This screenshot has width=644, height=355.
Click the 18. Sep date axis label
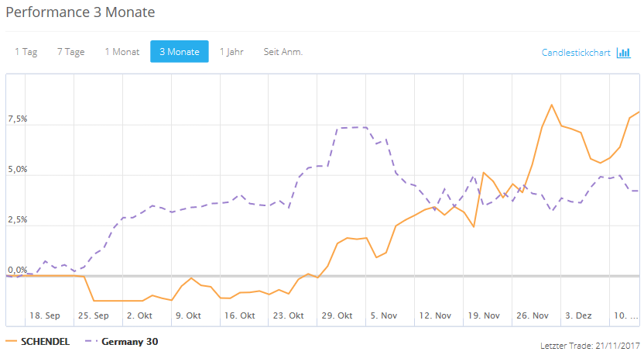point(45,315)
